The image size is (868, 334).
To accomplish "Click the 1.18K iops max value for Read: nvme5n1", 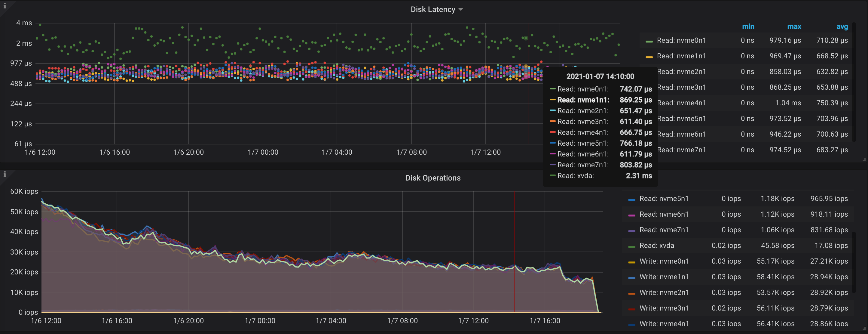I will [x=777, y=199].
